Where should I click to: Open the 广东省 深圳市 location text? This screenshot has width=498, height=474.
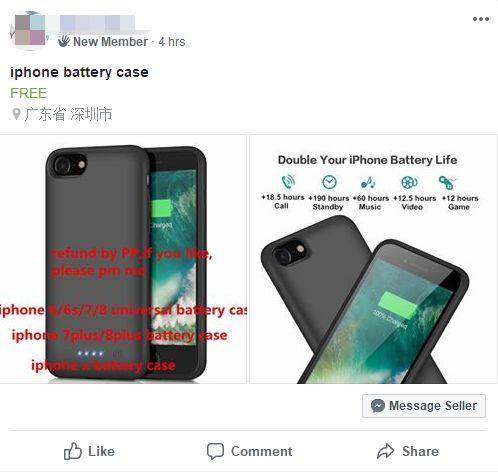[68, 114]
